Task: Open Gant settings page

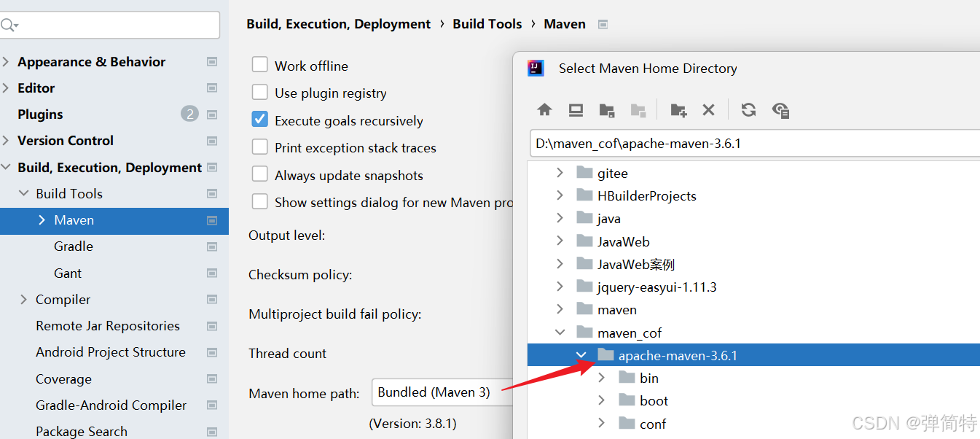Action: (x=68, y=273)
